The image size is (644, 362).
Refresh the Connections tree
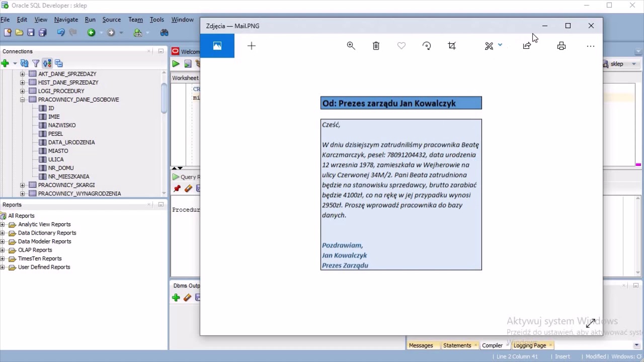tap(24, 63)
